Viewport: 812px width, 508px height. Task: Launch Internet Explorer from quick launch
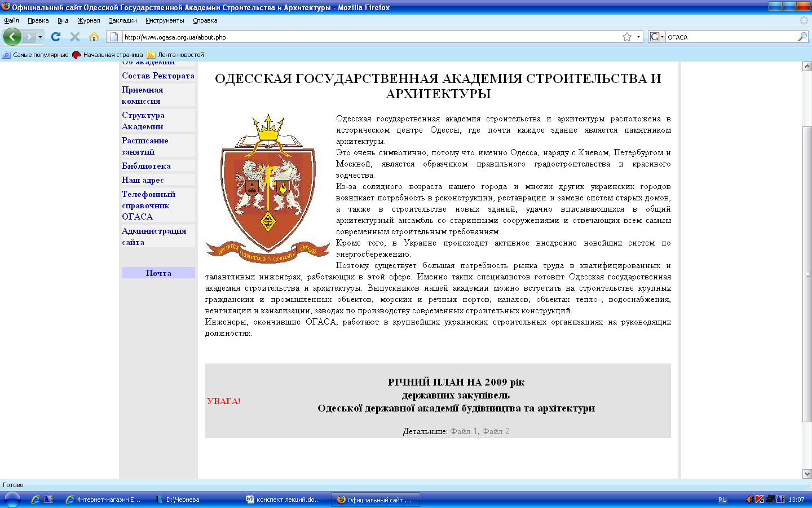pyautogui.click(x=36, y=500)
